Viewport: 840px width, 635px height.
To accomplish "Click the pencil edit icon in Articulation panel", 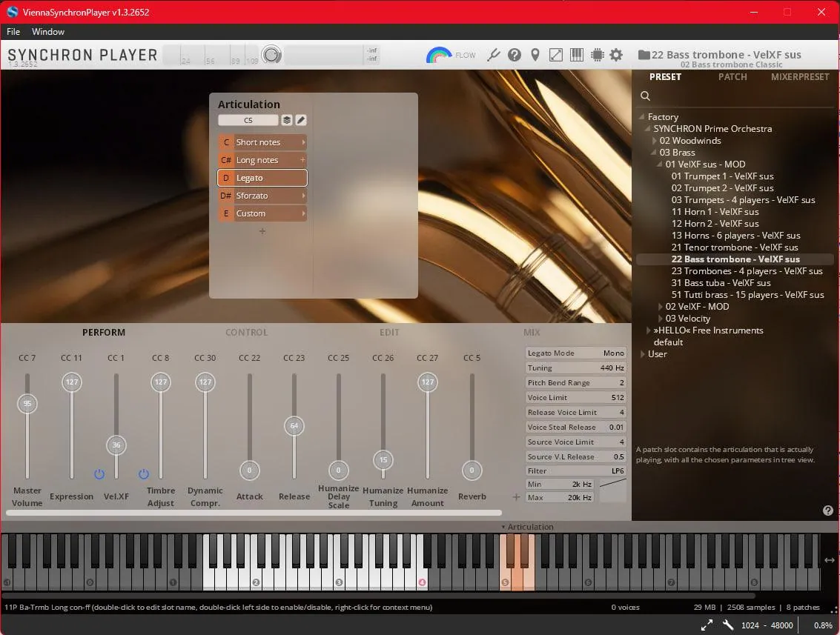I will click(301, 119).
